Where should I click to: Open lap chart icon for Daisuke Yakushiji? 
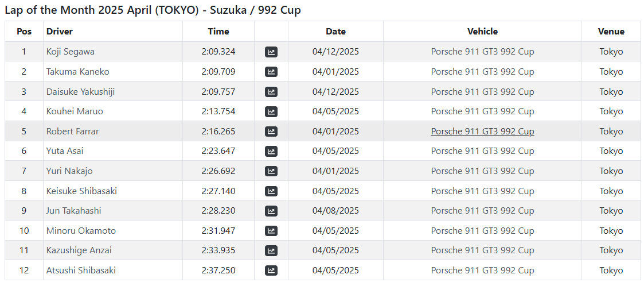(x=271, y=92)
